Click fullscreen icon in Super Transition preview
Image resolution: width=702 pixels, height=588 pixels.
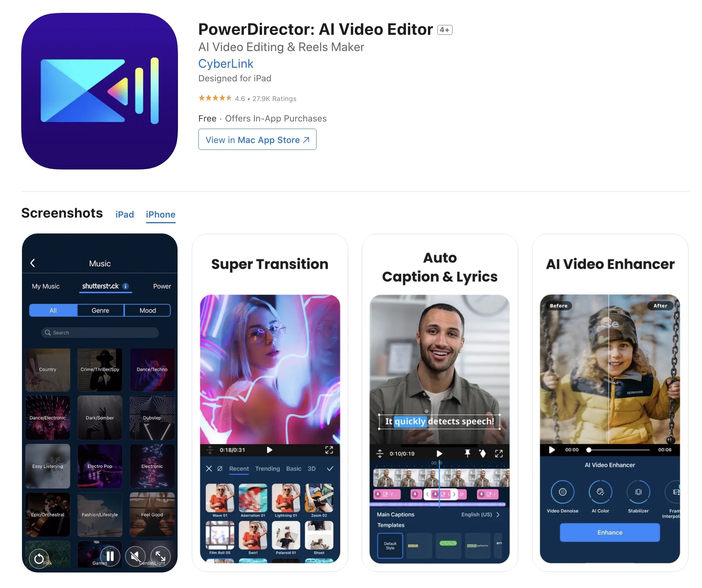point(329,450)
